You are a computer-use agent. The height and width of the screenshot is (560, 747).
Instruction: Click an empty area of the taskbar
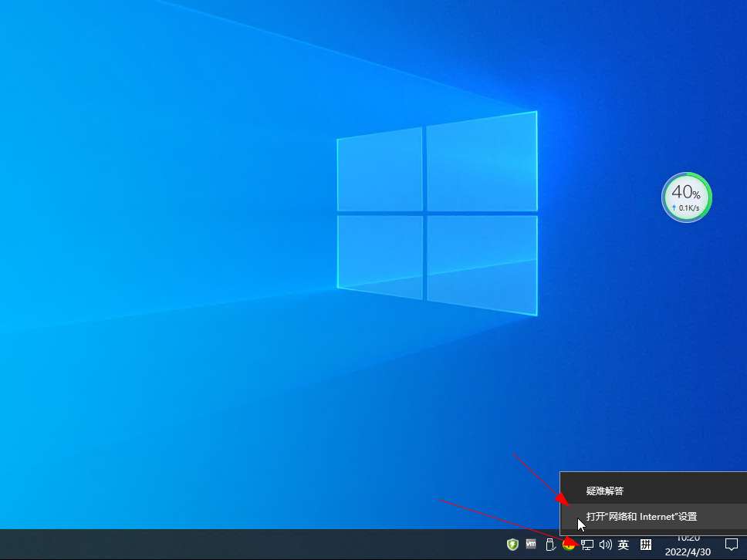point(232,545)
